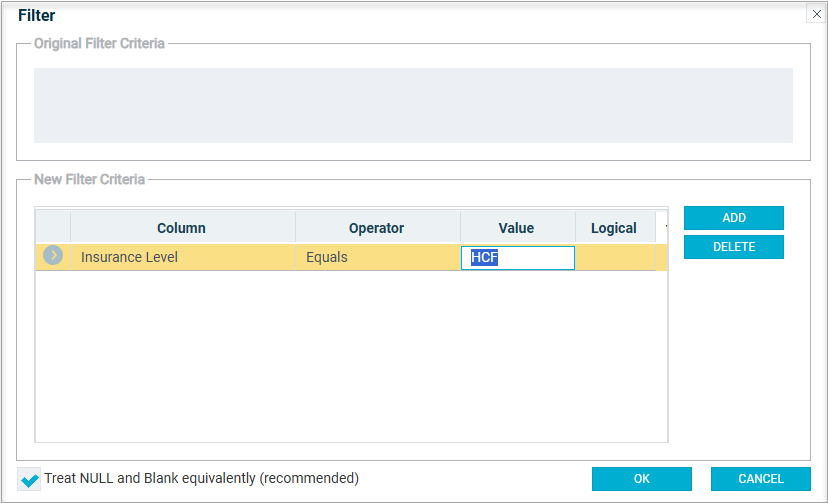Click the Original Filter Criteria text area
Screen dimensions: 828x503
click(413, 105)
